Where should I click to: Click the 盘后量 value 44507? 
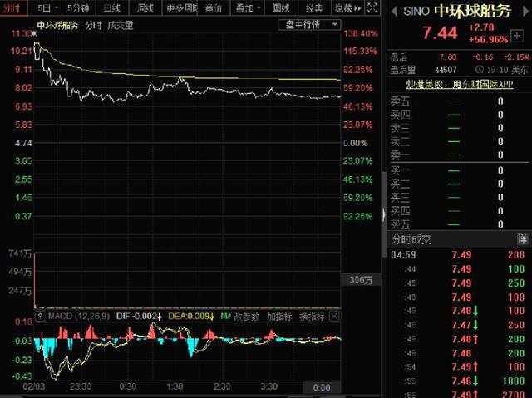[446, 70]
